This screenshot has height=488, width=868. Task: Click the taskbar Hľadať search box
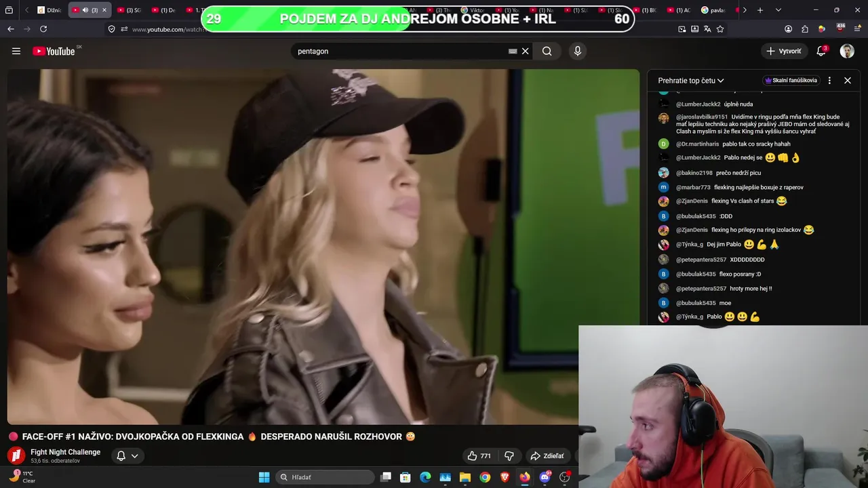tap(324, 477)
